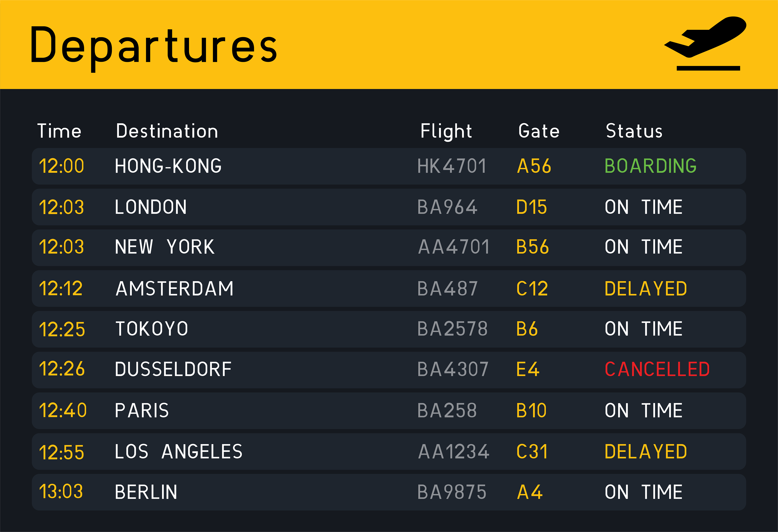
Task: Click the Status column header
Action: click(634, 131)
